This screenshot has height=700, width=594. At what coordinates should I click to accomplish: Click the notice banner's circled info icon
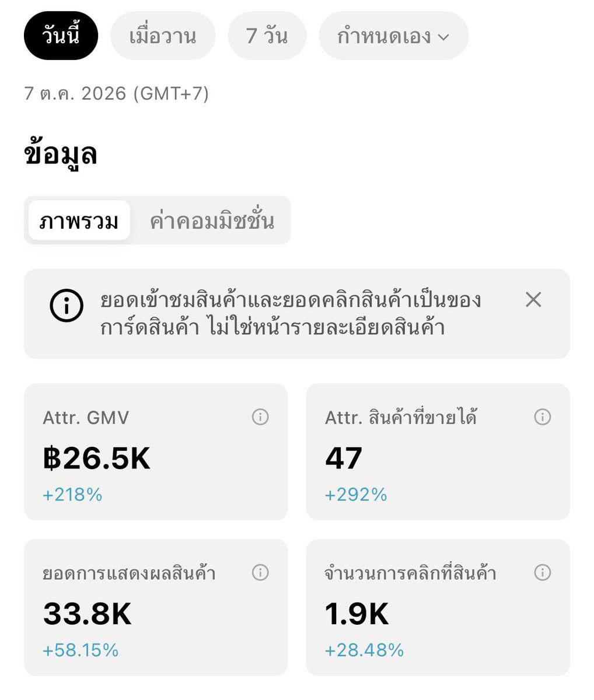[67, 304]
